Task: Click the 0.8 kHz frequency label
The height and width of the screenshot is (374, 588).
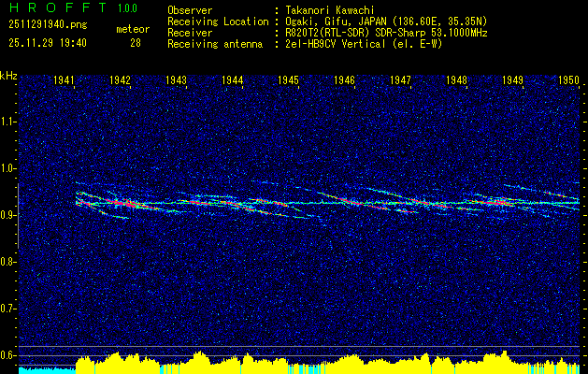Action: click(7, 262)
